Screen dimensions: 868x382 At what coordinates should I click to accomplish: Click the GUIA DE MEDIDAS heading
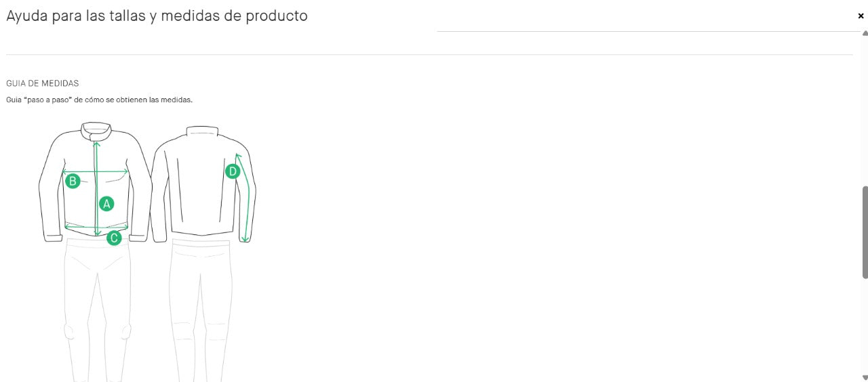tap(43, 83)
